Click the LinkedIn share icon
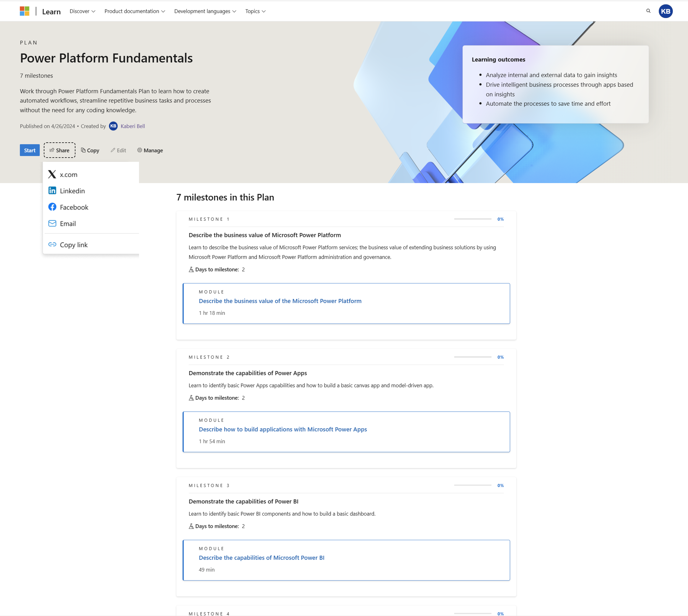 click(52, 190)
